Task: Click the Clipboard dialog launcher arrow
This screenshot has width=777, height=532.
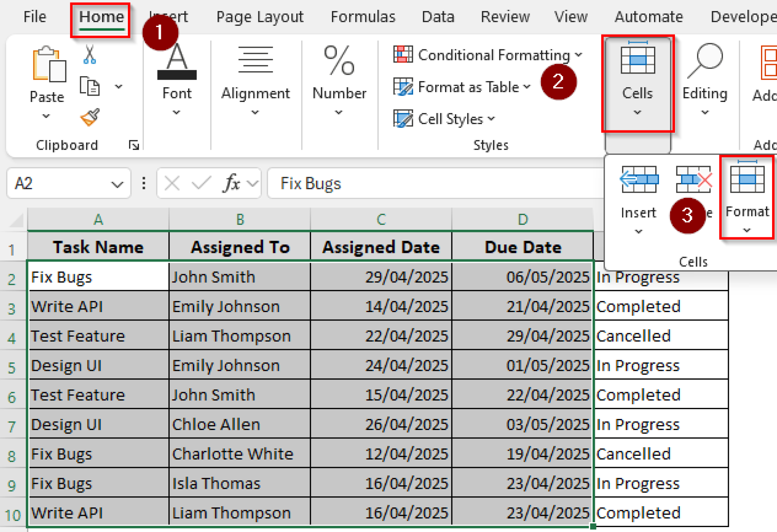Action: [x=133, y=144]
